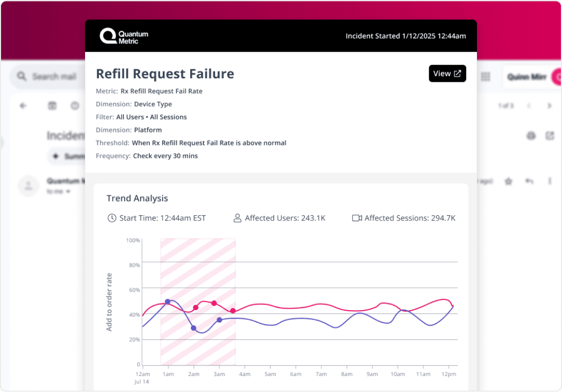Open the Google apps grid

[486, 77]
